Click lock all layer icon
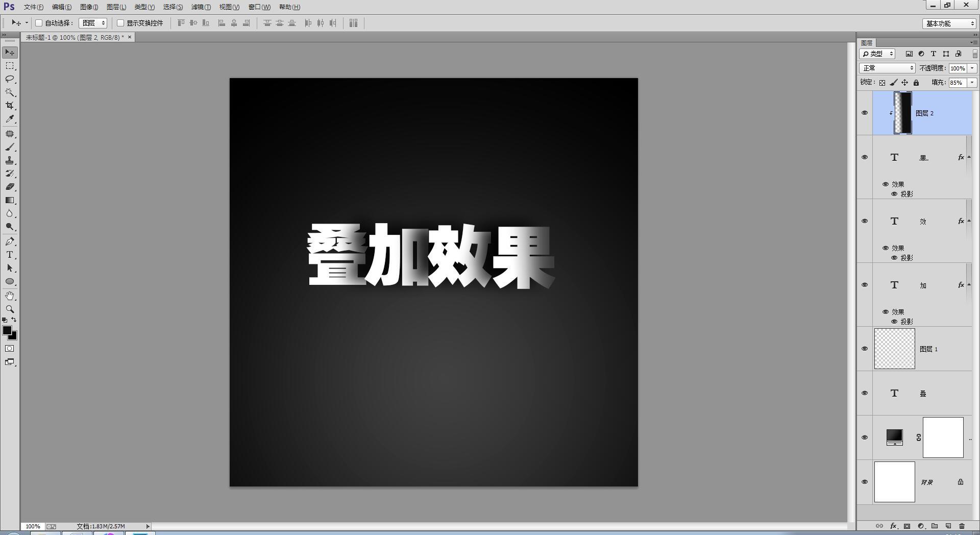980x535 pixels. point(916,83)
